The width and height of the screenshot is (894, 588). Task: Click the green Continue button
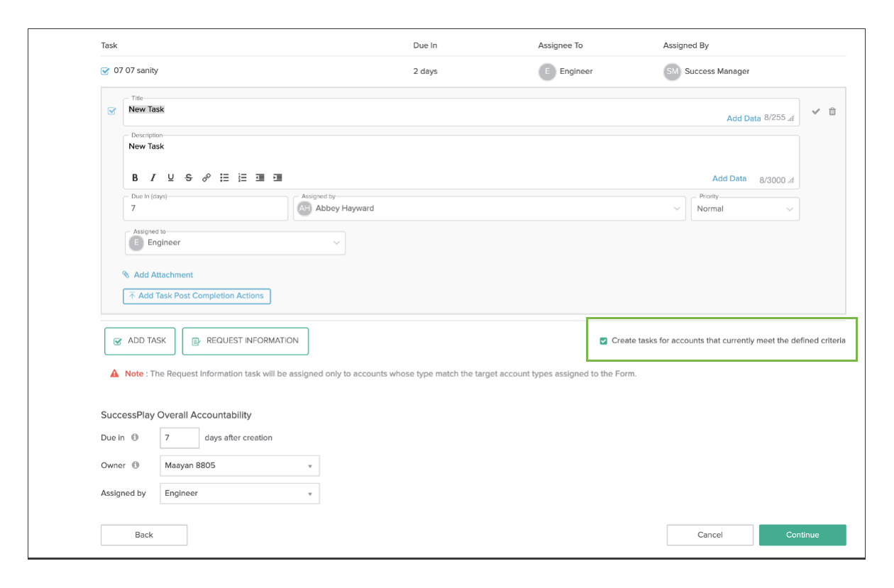(x=802, y=535)
